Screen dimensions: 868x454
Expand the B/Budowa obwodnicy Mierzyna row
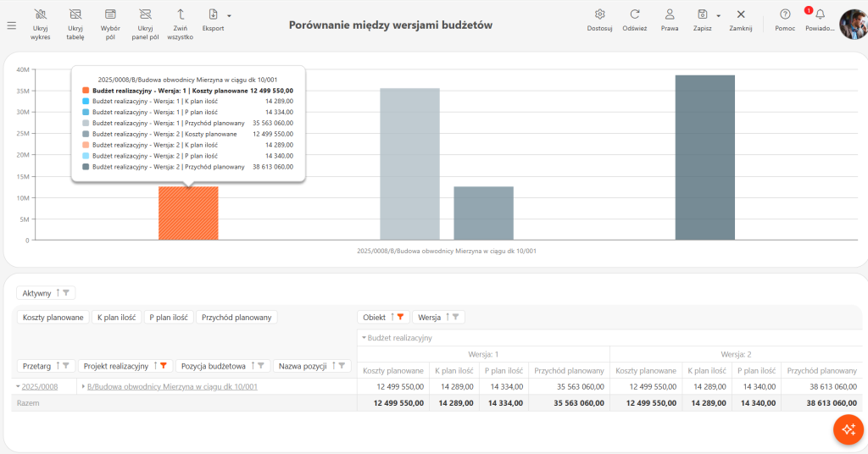click(83, 386)
